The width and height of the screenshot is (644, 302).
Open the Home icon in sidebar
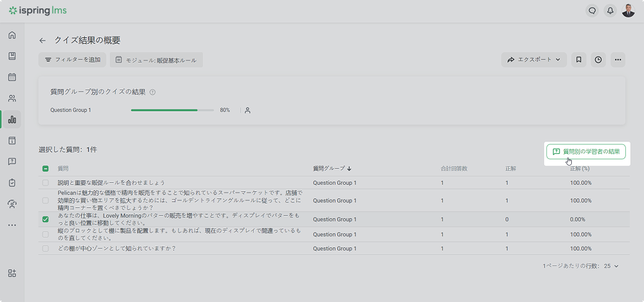click(12, 35)
